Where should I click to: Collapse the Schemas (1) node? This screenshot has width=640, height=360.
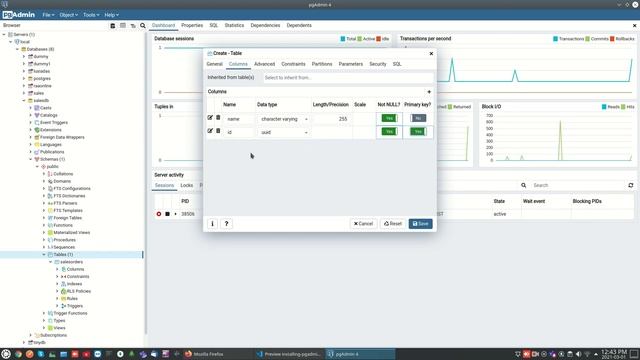31,159
